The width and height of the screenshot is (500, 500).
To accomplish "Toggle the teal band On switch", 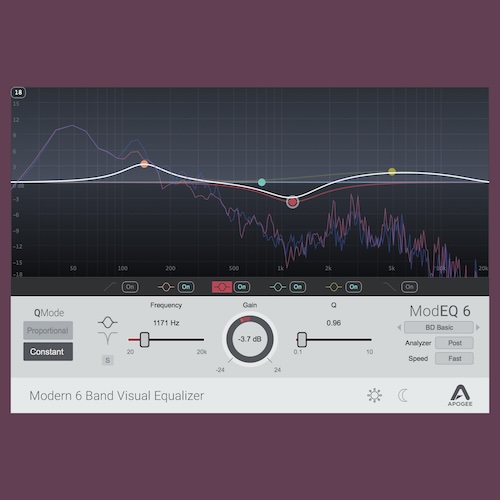I will pyautogui.click(x=298, y=287).
